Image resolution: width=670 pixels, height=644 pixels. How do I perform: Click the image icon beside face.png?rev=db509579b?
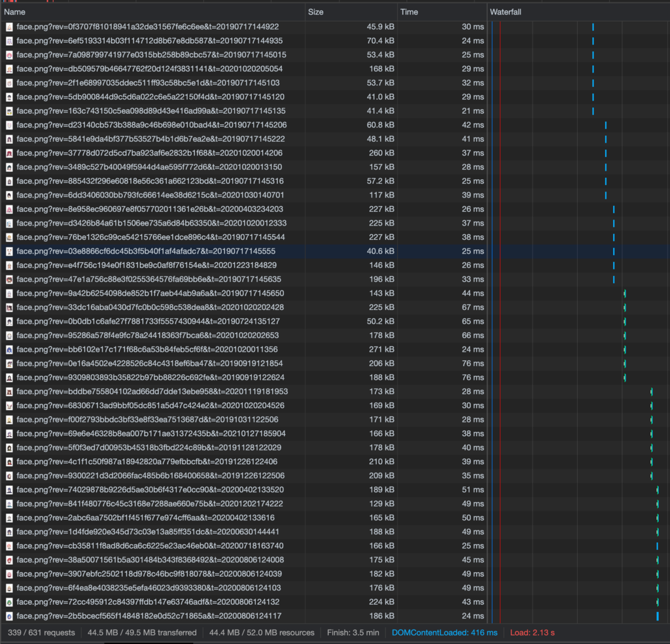(x=9, y=69)
